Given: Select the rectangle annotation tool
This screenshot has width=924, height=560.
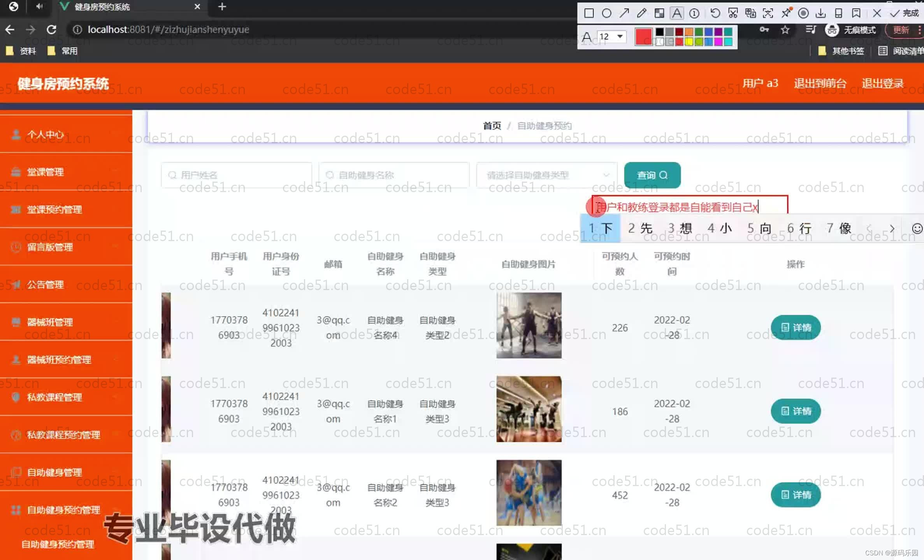Looking at the screenshot, I should point(589,13).
